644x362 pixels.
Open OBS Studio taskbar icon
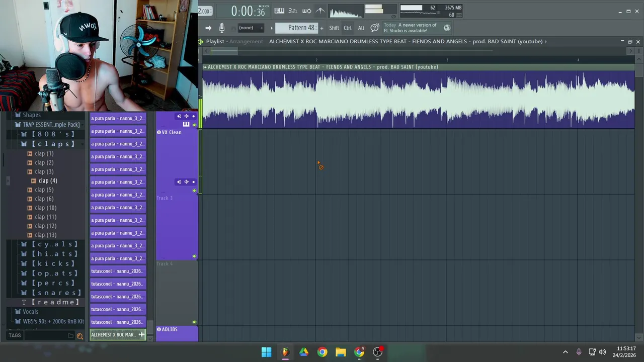click(378, 352)
